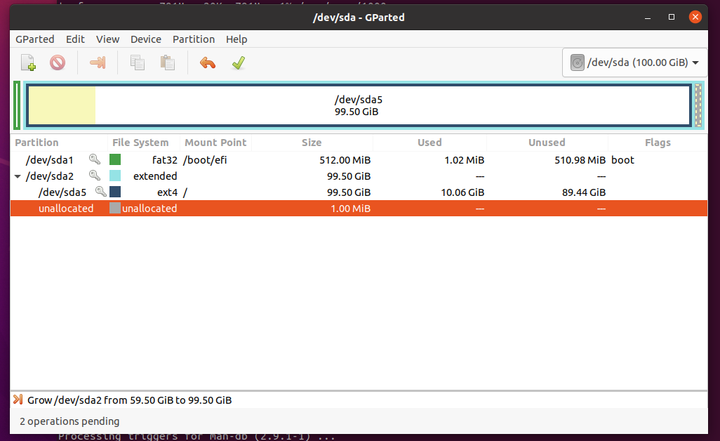720x441 pixels.
Task: Close the GParted window
Action: pyautogui.click(x=695, y=17)
